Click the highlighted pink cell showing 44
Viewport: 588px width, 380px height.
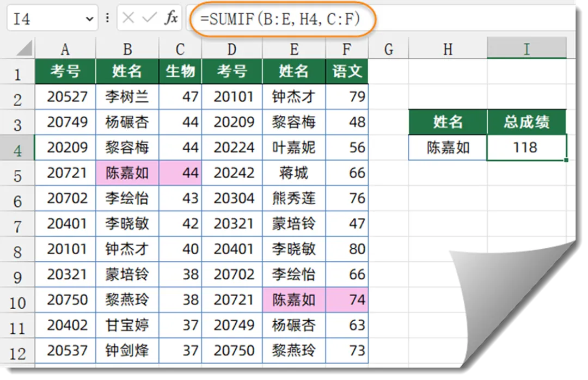[x=180, y=173]
